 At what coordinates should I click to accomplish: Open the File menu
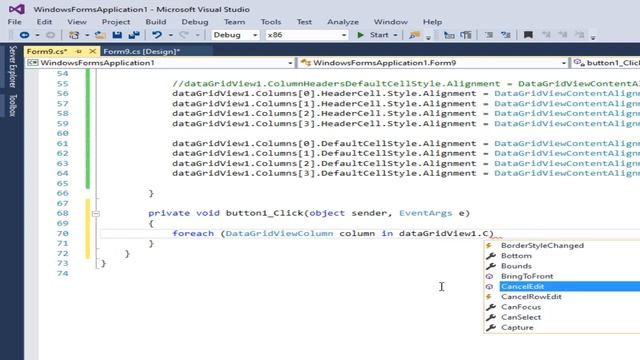pos(15,22)
